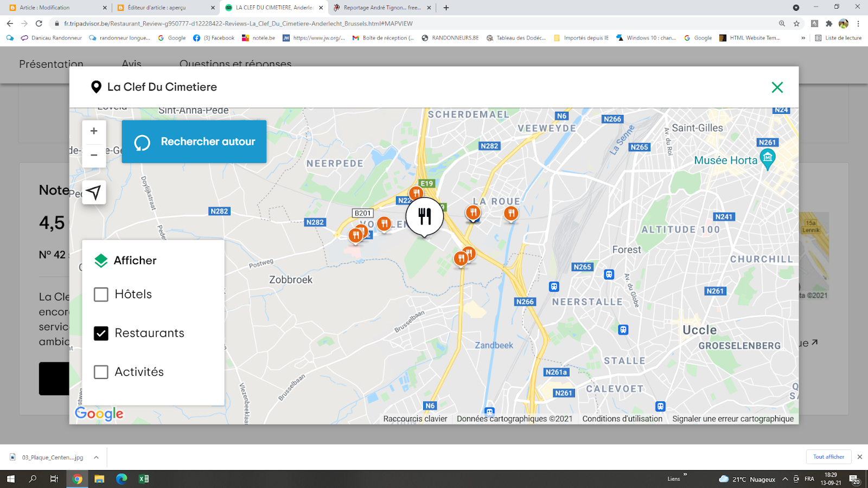Click the Google logo on the map
868x488 pixels.
pyautogui.click(x=99, y=414)
